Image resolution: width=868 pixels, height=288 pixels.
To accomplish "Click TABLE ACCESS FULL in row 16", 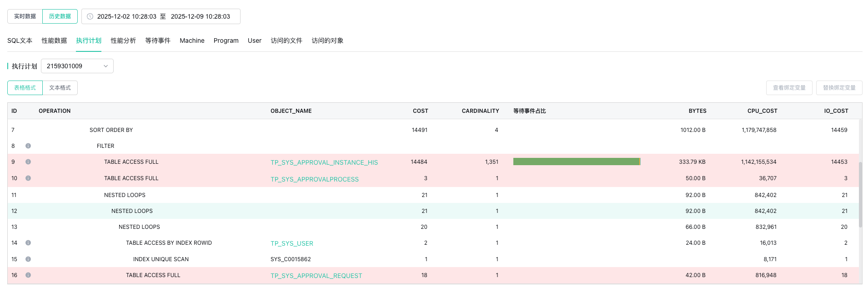I will [153, 275].
